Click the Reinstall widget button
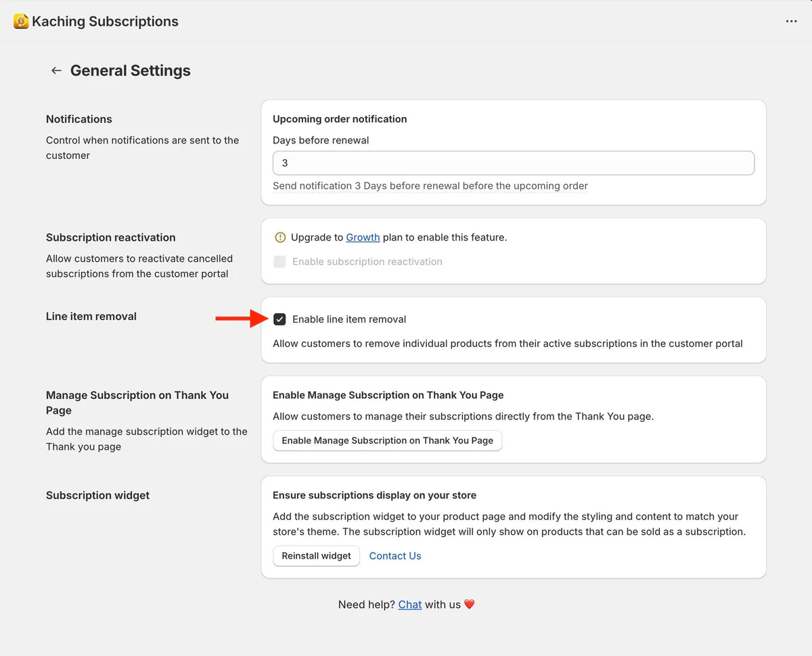This screenshot has height=656, width=812. tap(316, 556)
